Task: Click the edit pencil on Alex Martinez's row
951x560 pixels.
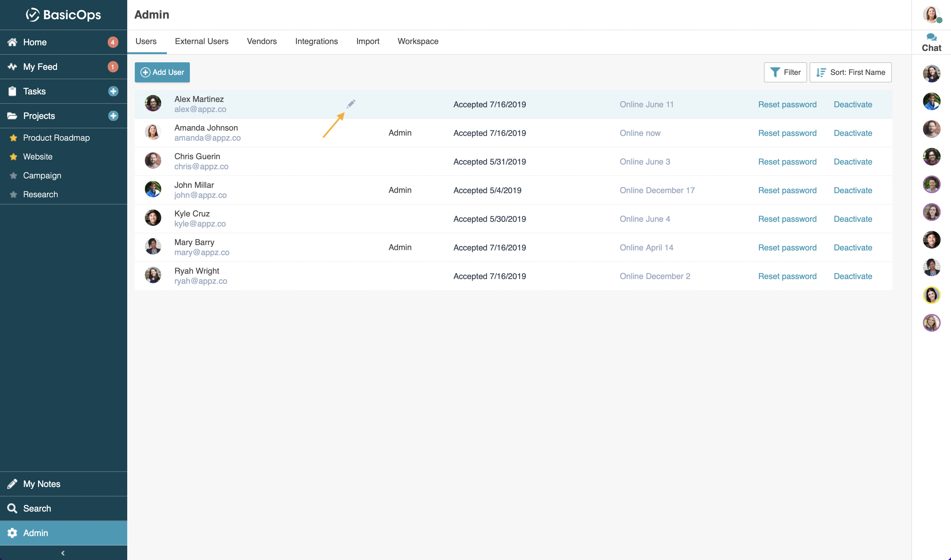Action: pos(351,104)
